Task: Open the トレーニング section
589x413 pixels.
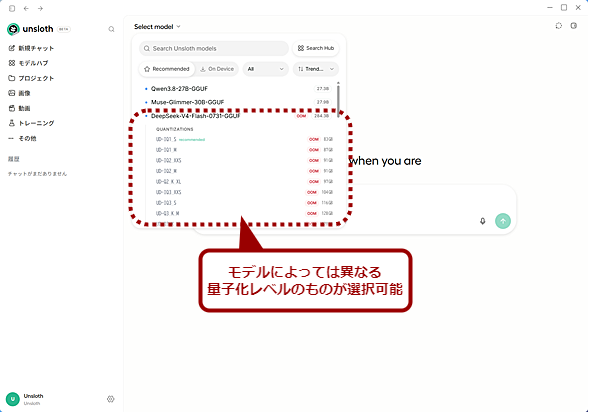Action: tap(31, 123)
